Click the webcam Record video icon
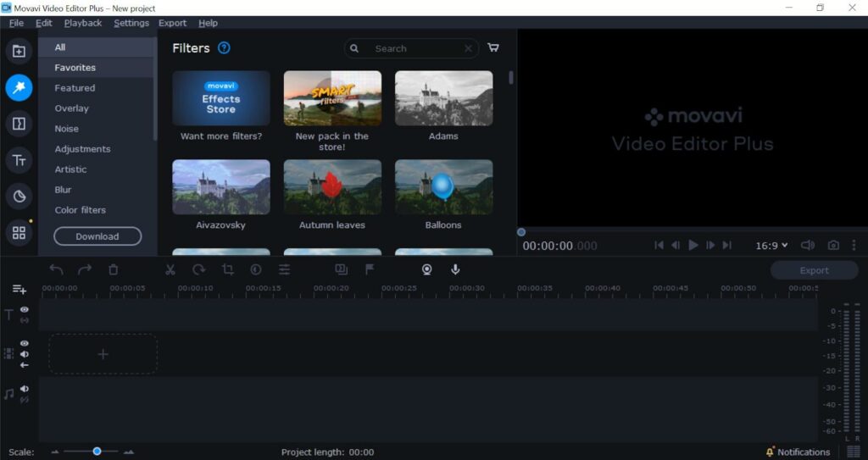Screen dimensions: 868x460 (427, 269)
